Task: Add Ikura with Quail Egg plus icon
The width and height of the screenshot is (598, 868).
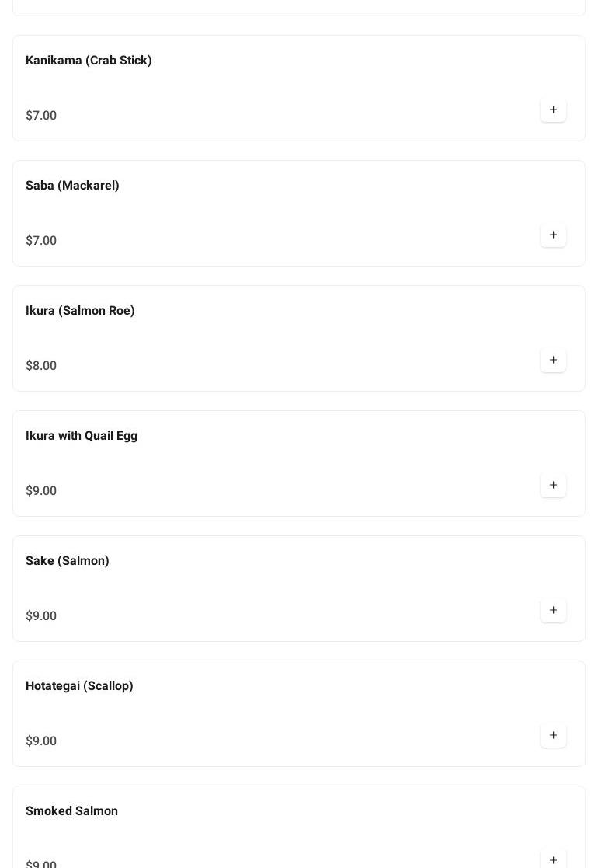Action: pos(553,485)
